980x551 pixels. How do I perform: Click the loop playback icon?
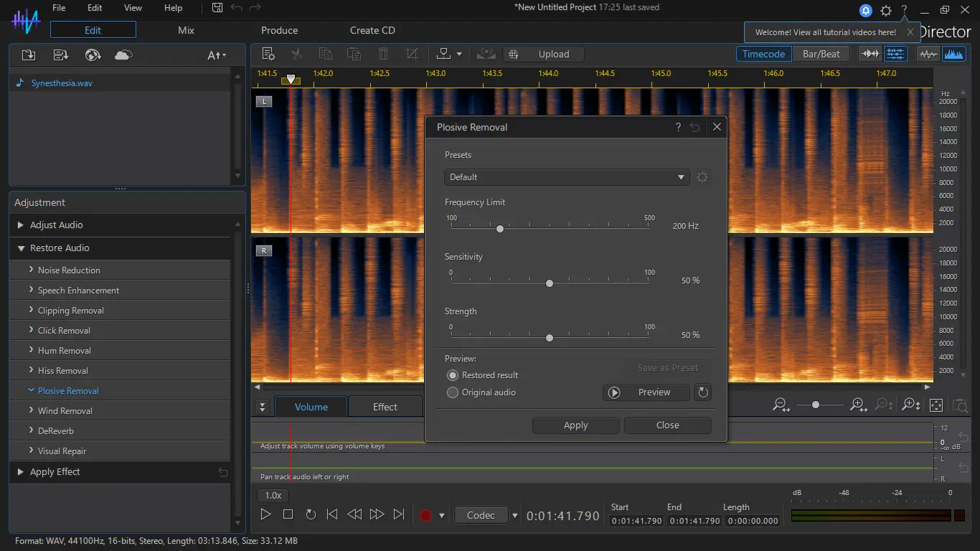pyautogui.click(x=311, y=514)
